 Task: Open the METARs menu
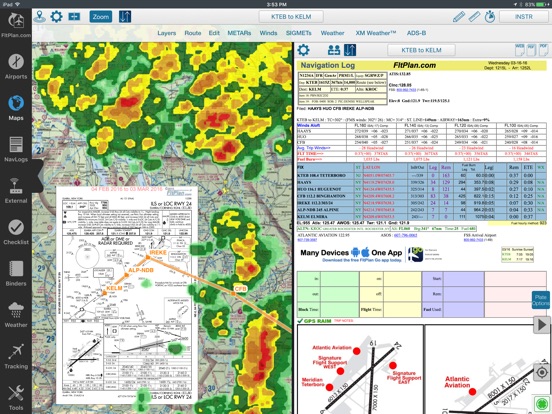[239, 33]
